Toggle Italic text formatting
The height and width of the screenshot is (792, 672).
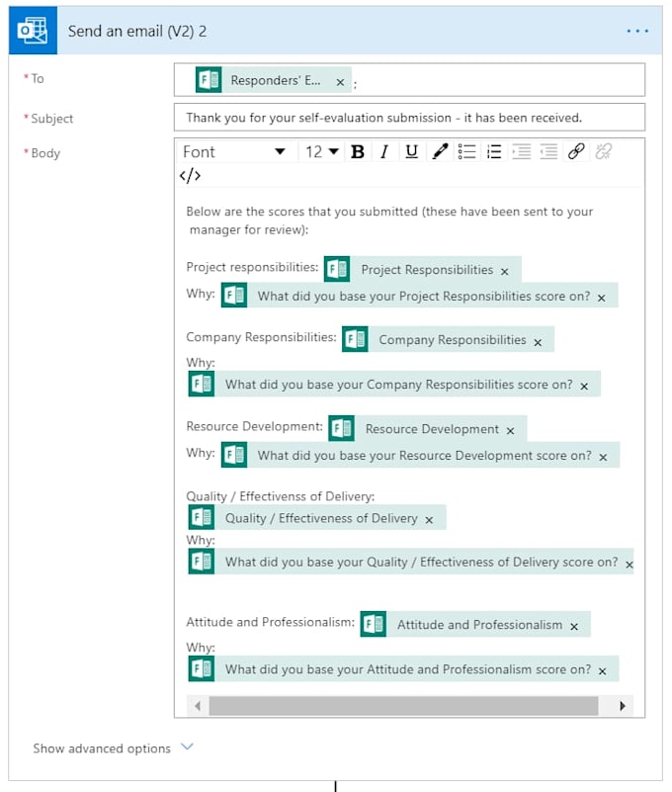pos(384,151)
